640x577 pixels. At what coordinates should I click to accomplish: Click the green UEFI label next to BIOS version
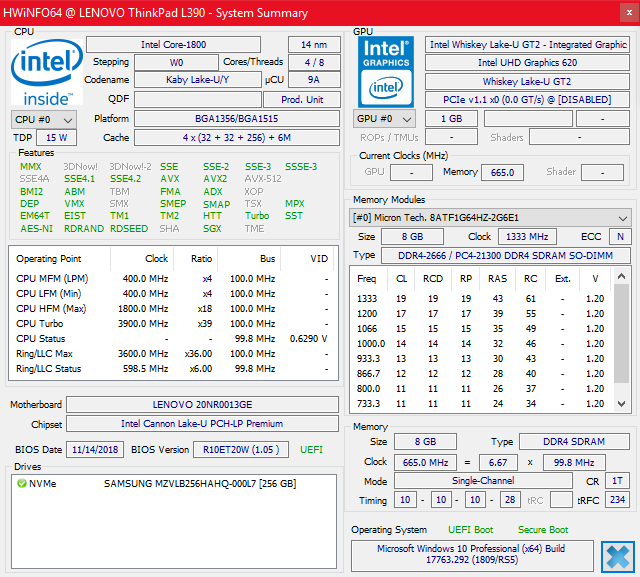[x=311, y=450]
